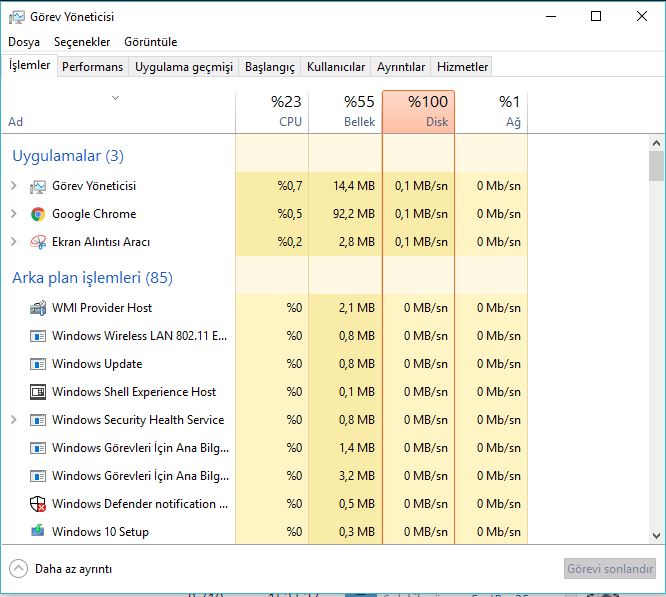
Task: Sort by the Bellek column header
Action: [345, 112]
